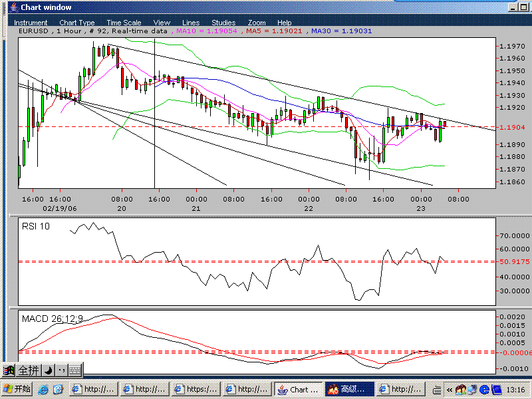Open the View menu
532x399 pixels.
[162, 23]
